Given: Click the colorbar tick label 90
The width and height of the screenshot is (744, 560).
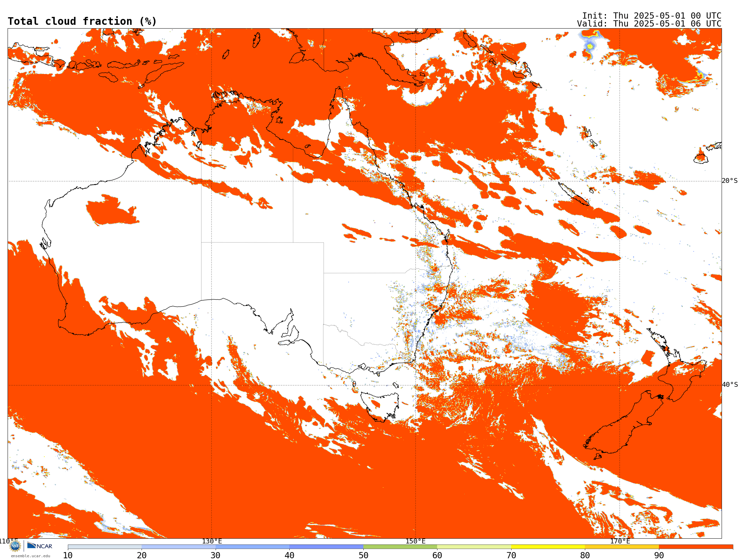Looking at the screenshot, I should tap(659, 555).
